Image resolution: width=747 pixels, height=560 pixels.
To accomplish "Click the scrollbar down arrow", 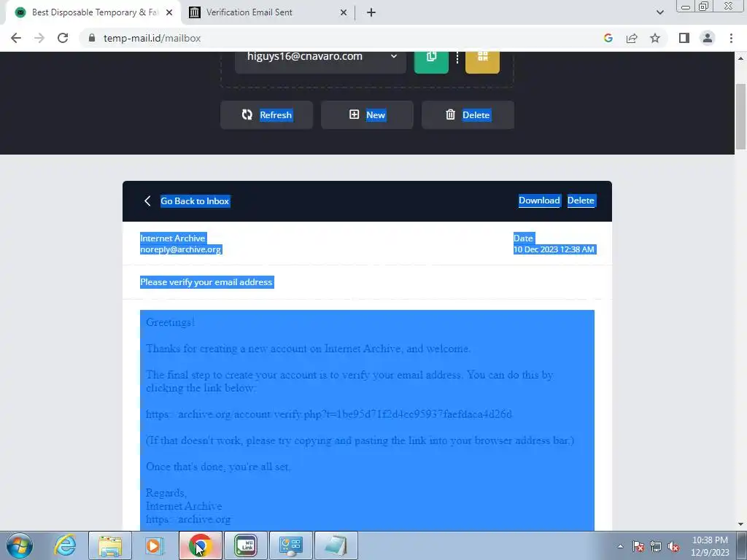I will (x=740, y=524).
